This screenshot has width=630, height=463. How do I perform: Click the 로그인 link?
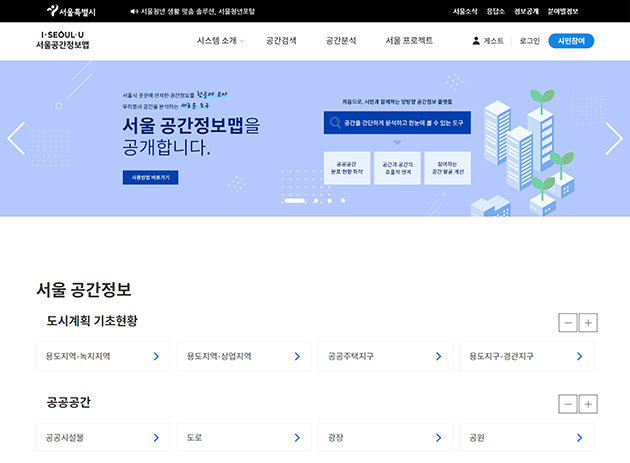(x=530, y=41)
